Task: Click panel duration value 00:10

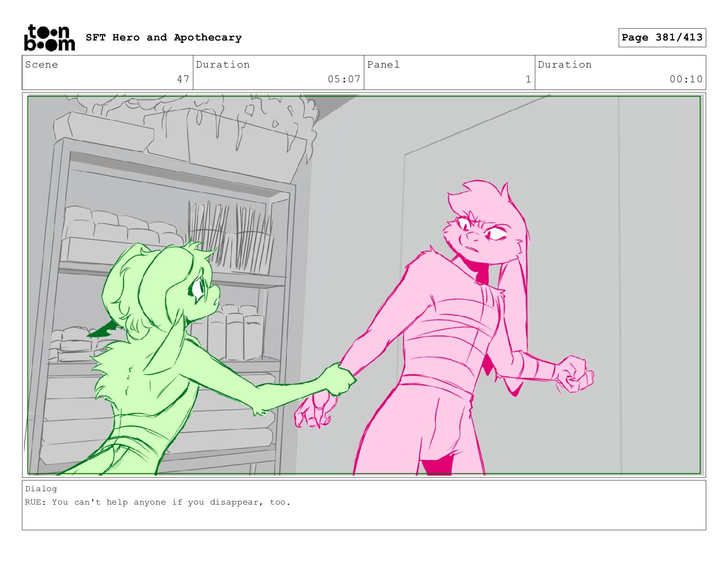Action: pyautogui.click(x=686, y=79)
